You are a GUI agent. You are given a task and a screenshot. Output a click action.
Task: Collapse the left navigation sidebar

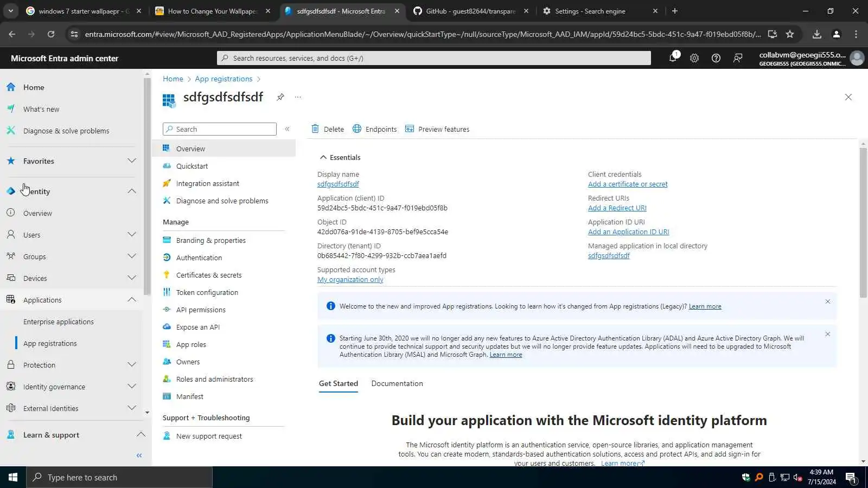click(139, 455)
